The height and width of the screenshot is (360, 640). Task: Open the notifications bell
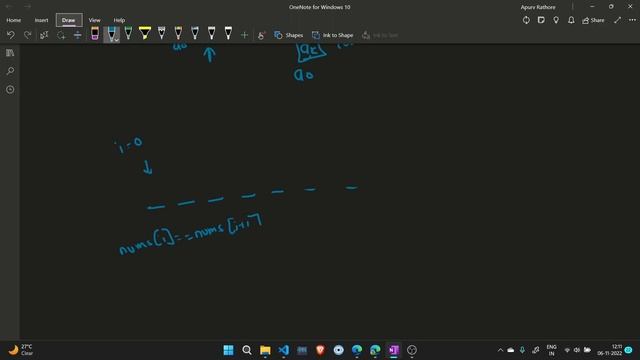[571, 20]
